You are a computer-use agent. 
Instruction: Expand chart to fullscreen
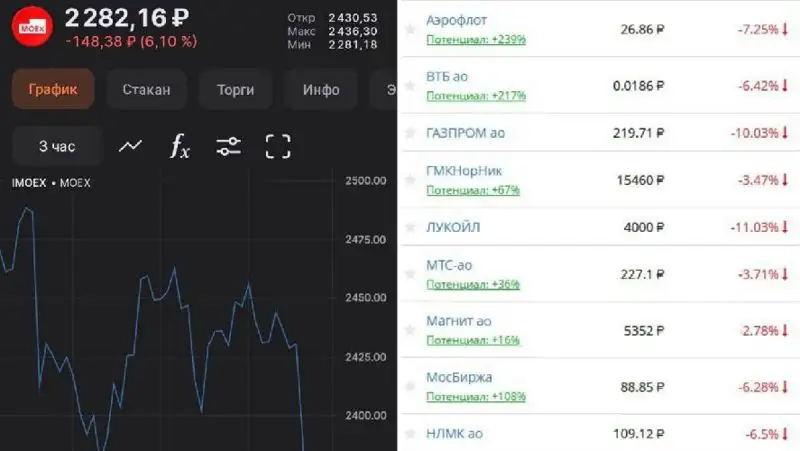pos(278,146)
